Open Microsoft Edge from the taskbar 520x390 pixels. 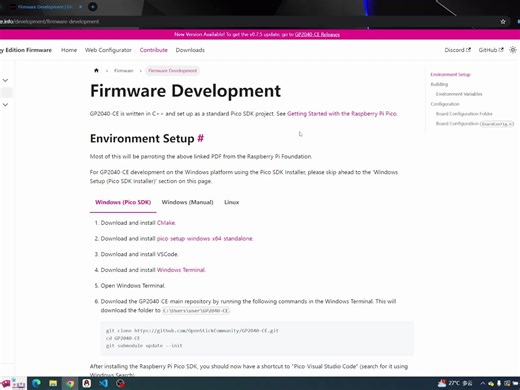[x=36, y=383]
